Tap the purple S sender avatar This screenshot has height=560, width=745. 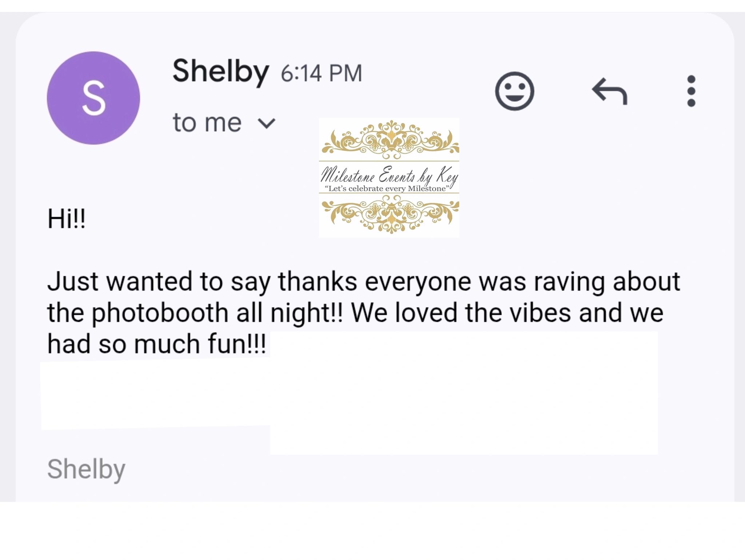point(93,98)
